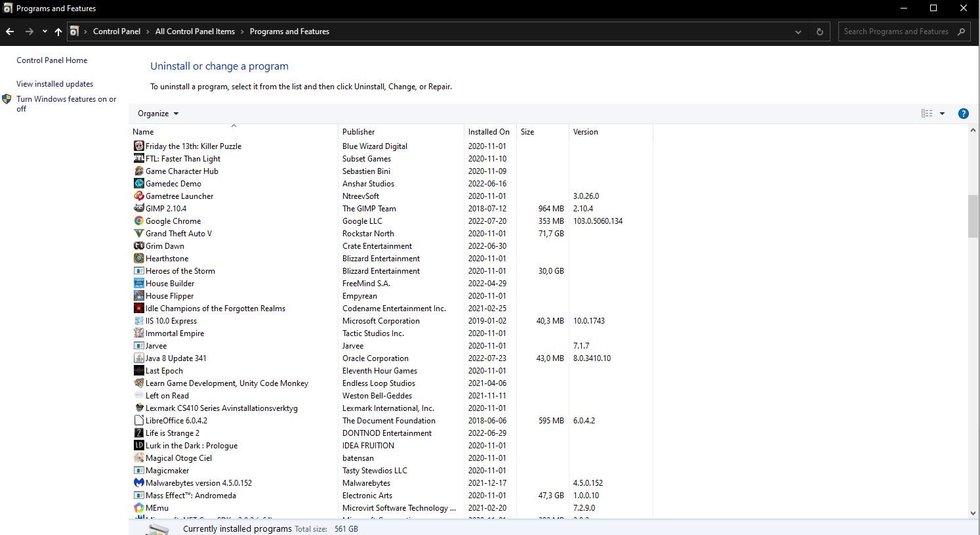Click the Friday the 13th: Killer Puzzle icon
The image size is (980, 535).
click(138, 146)
